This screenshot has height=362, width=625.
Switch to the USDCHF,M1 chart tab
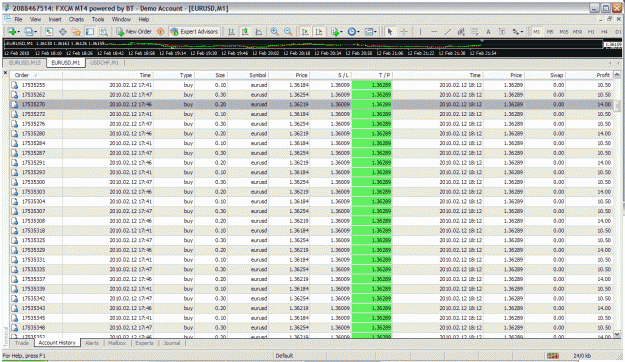tap(104, 63)
